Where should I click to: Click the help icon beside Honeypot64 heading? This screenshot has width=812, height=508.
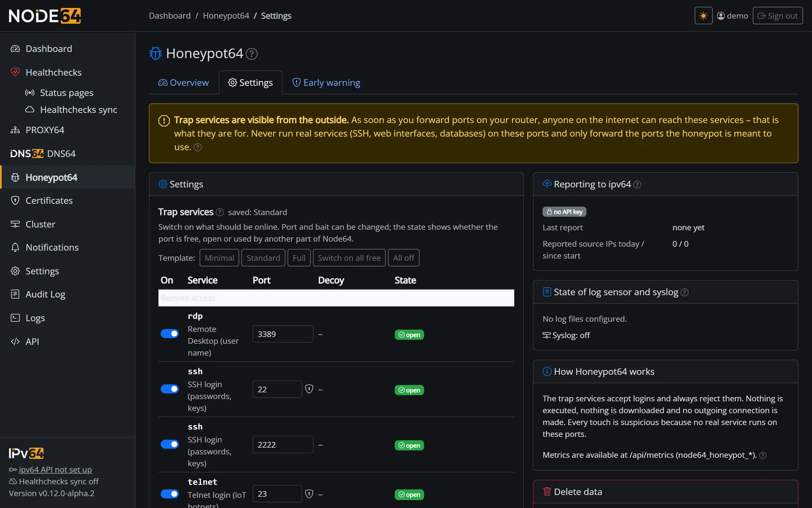tap(252, 54)
